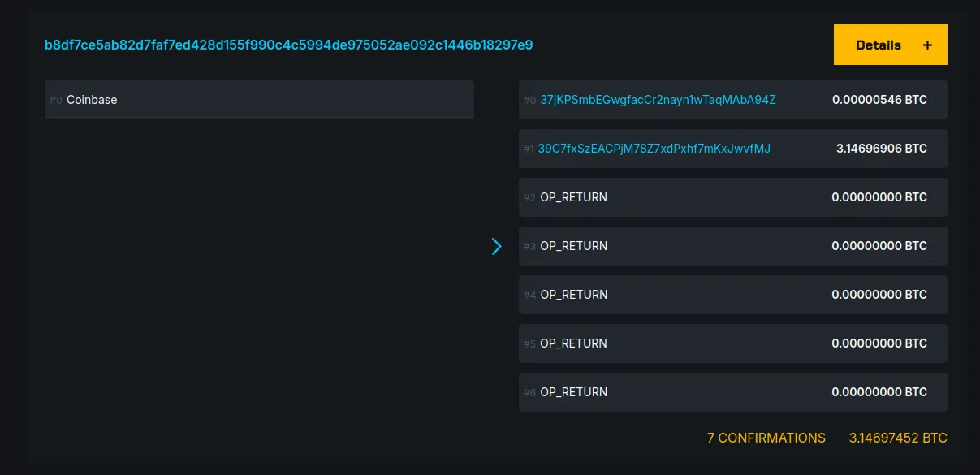Select the 0.00000000 BTC value on output #2
Viewport: 980px width, 475px height.
point(880,196)
